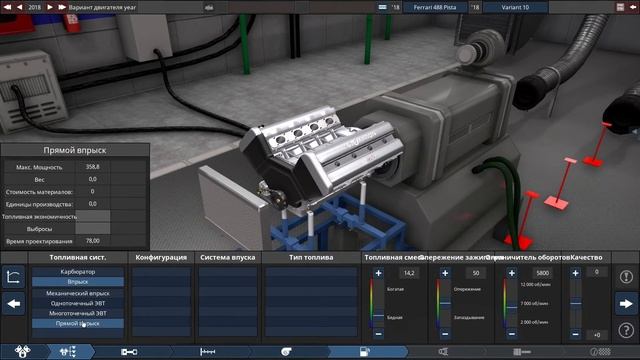This screenshot has width=640, height=360.
Task: Click the car body icon in top bar
Action: click(209, 7)
